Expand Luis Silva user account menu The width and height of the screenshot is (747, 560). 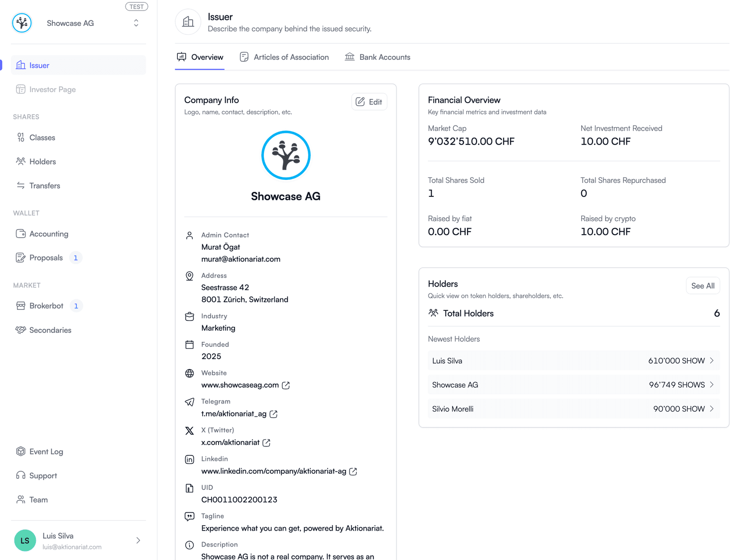pos(138,541)
